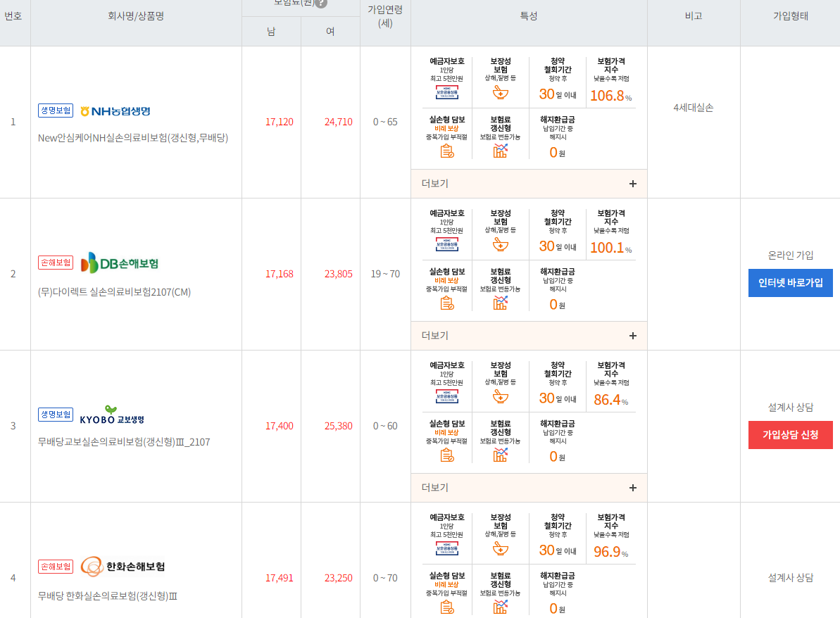Image resolution: width=840 pixels, height=618 pixels.
Task: Click the KYOBO 교보생명 company logo
Action: [112, 415]
